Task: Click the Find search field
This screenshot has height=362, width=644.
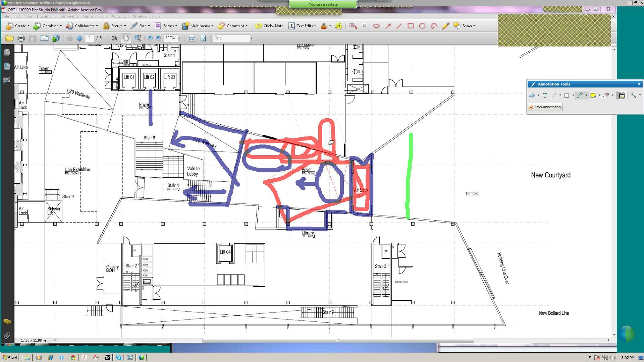Action: [231, 38]
